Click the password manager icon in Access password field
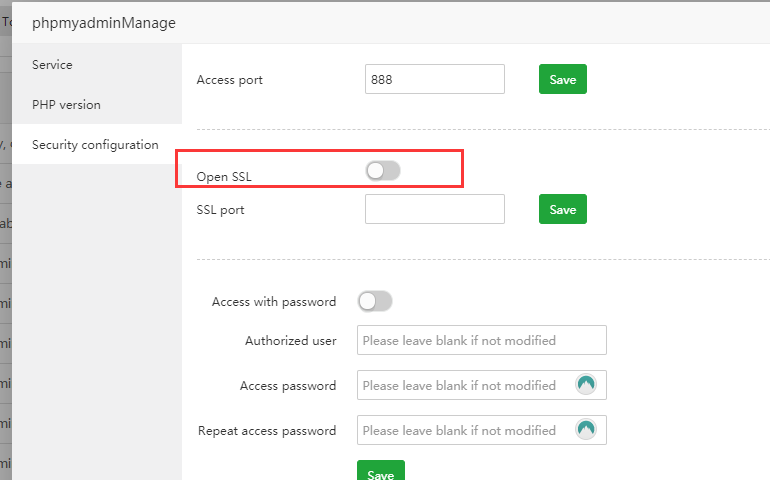The image size is (770, 480). point(586,385)
